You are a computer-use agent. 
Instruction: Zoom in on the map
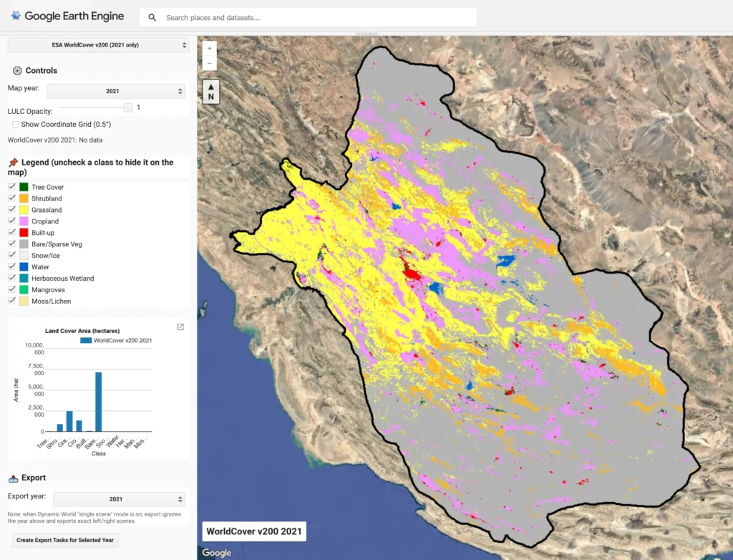click(210, 48)
